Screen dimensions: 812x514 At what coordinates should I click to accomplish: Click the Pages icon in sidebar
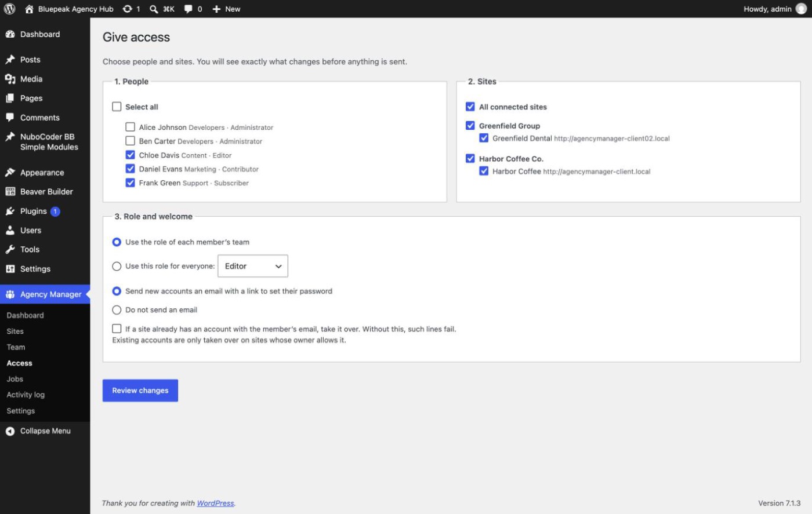(x=10, y=98)
